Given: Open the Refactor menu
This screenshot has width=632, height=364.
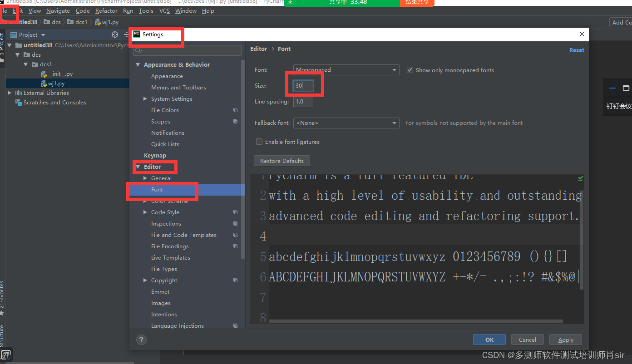Looking at the screenshot, I should tap(107, 10).
